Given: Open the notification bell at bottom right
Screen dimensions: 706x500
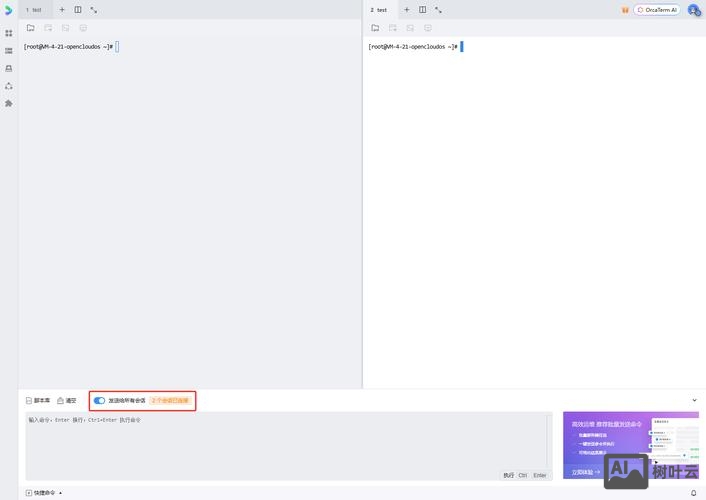Looking at the screenshot, I should pyautogui.click(x=694, y=493).
